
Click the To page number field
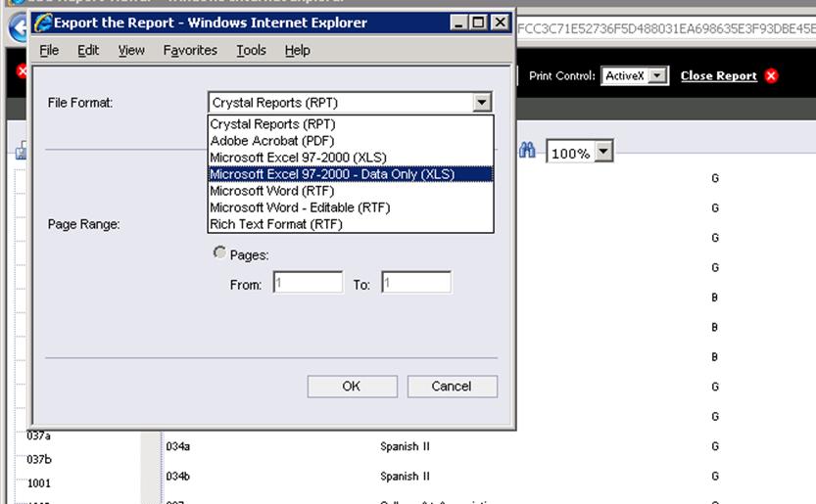tap(415, 284)
